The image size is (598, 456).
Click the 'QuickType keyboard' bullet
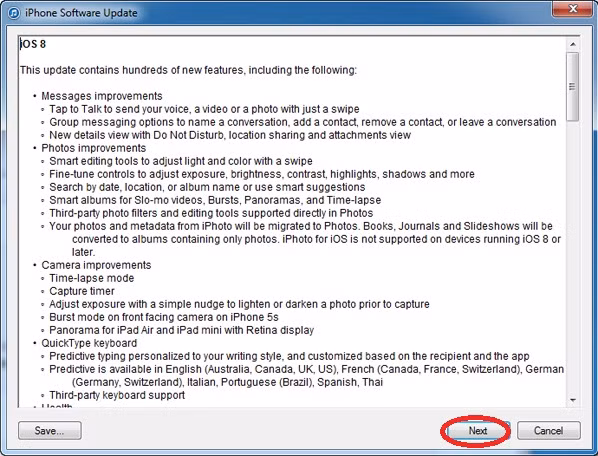point(89,343)
